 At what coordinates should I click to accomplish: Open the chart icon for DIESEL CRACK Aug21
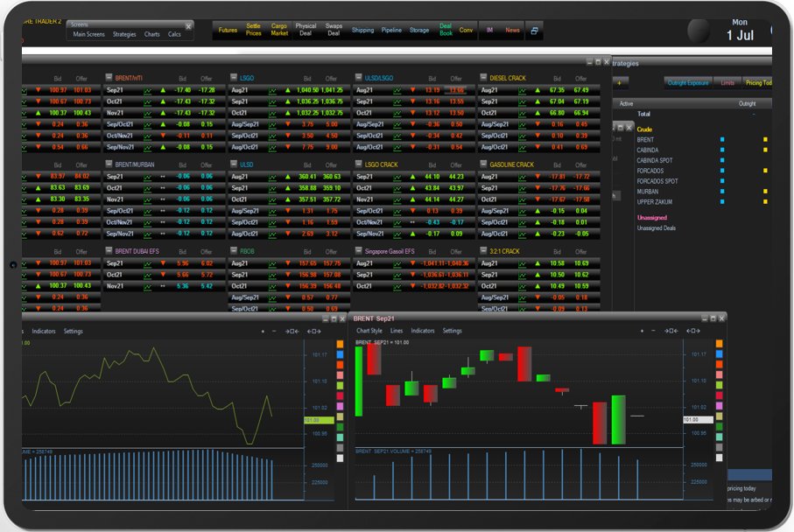[522, 91]
